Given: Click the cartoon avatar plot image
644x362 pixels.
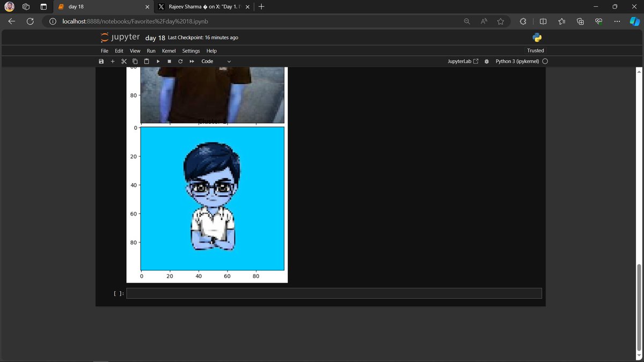Looking at the screenshot, I should tap(212, 198).
